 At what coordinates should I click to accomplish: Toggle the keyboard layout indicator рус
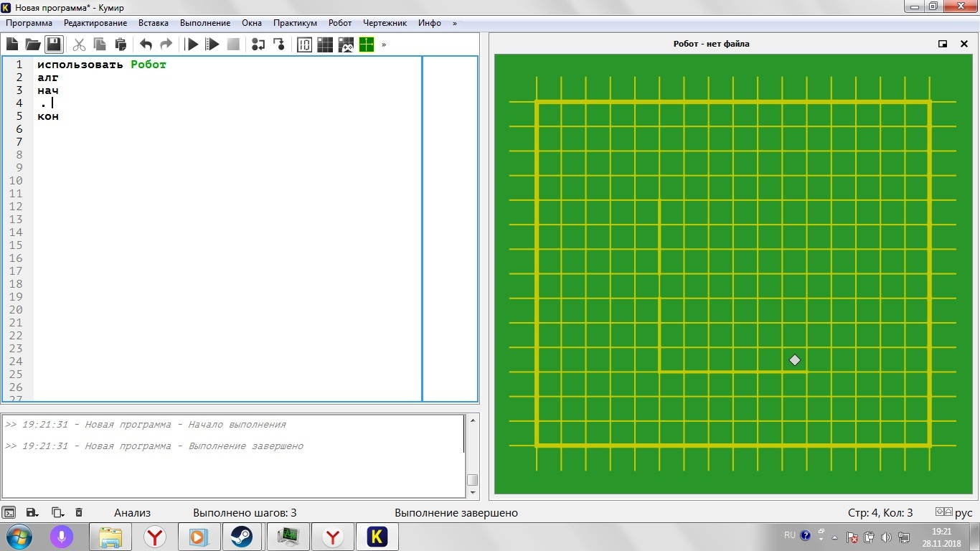[963, 512]
